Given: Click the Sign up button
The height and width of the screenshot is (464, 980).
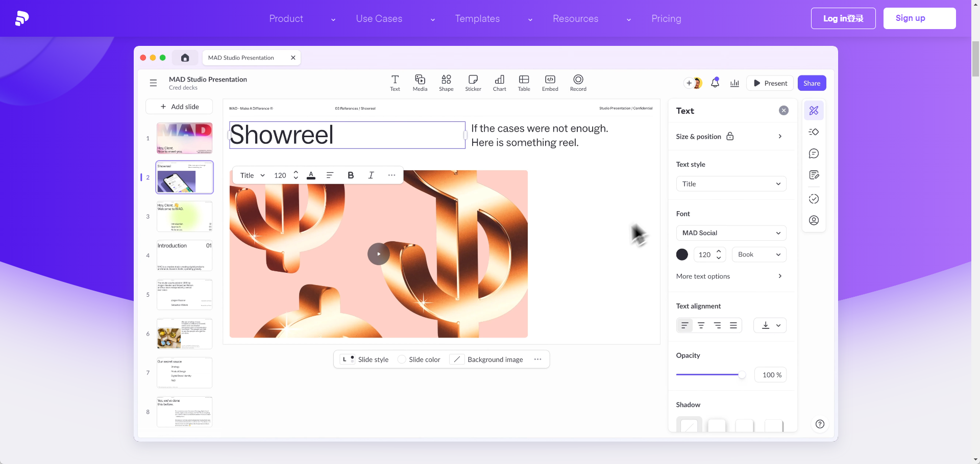Looking at the screenshot, I should 919,18.
